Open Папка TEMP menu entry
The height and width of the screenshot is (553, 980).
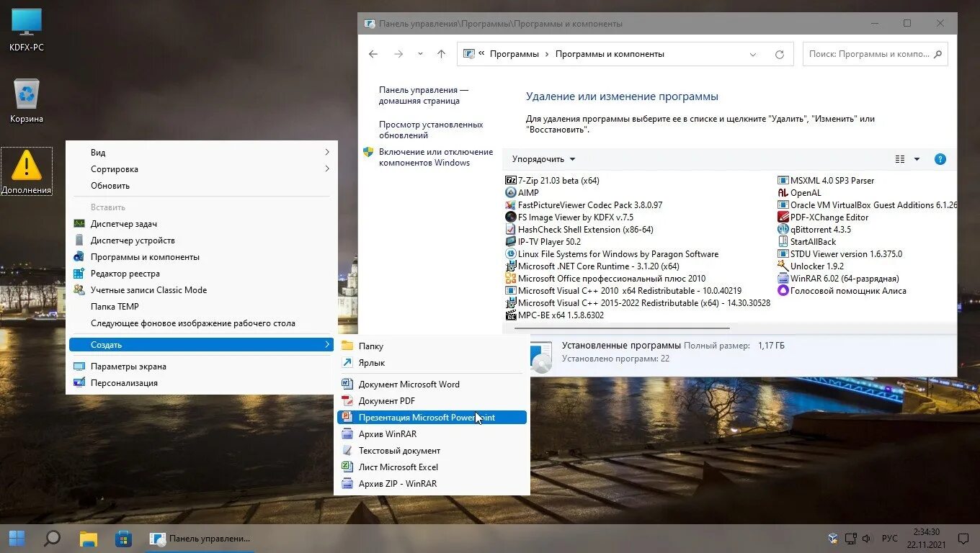click(201, 307)
